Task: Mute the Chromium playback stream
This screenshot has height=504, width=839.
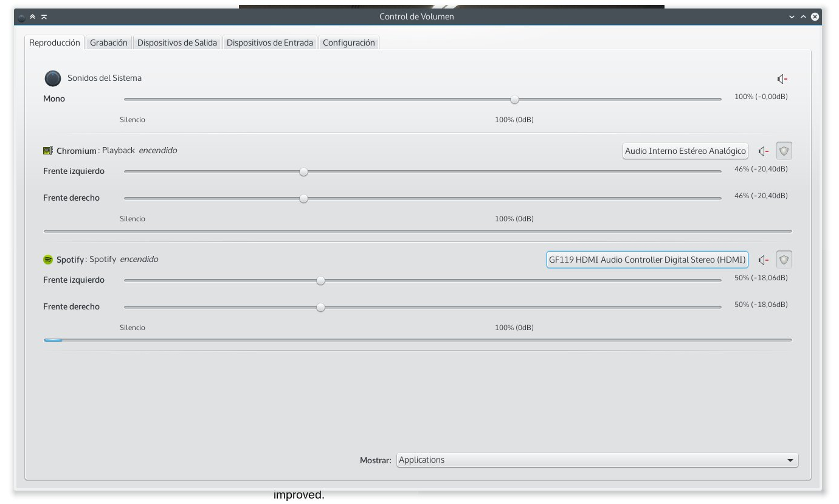Action: tap(764, 151)
